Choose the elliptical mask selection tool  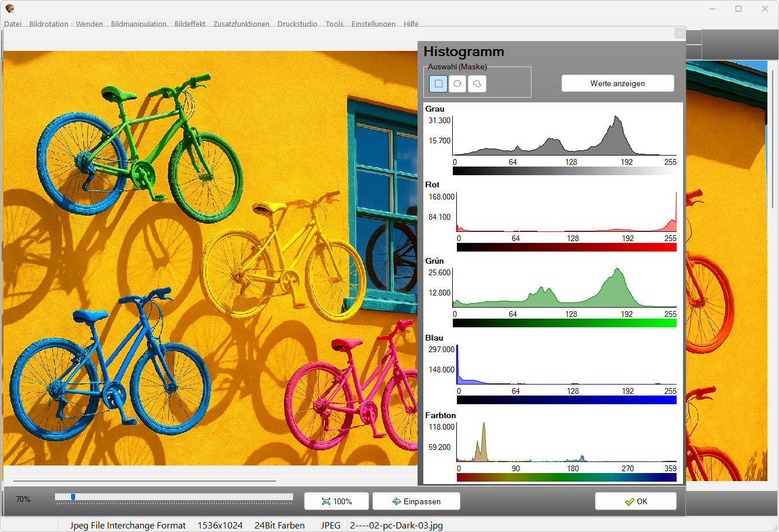point(457,84)
